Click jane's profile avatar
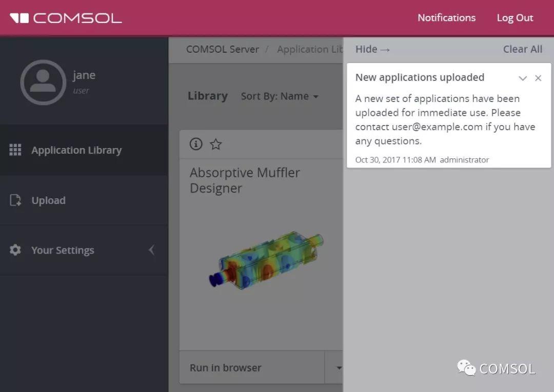This screenshot has height=392, width=554. (x=44, y=82)
